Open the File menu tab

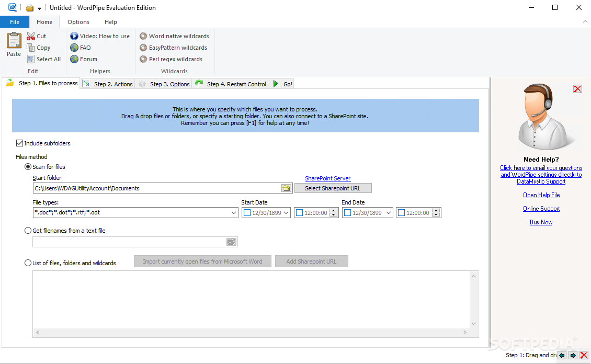coord(15,22)
